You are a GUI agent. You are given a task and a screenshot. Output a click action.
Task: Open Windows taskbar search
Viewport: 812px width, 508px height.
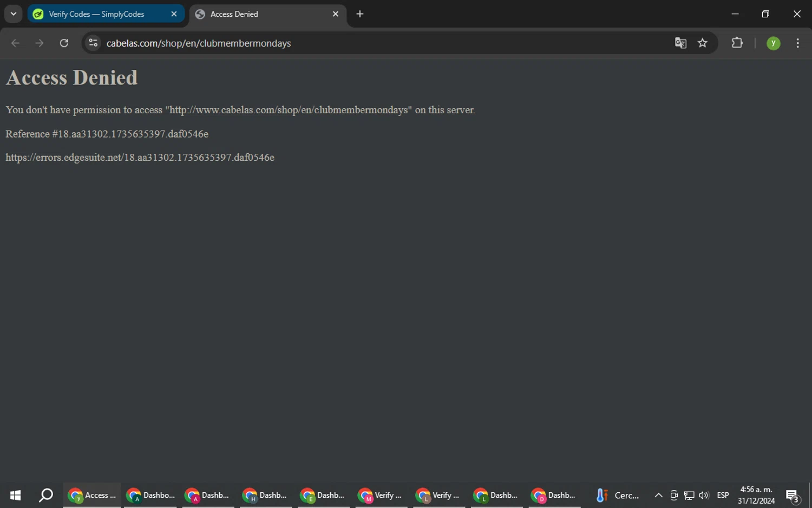point(46,495)
